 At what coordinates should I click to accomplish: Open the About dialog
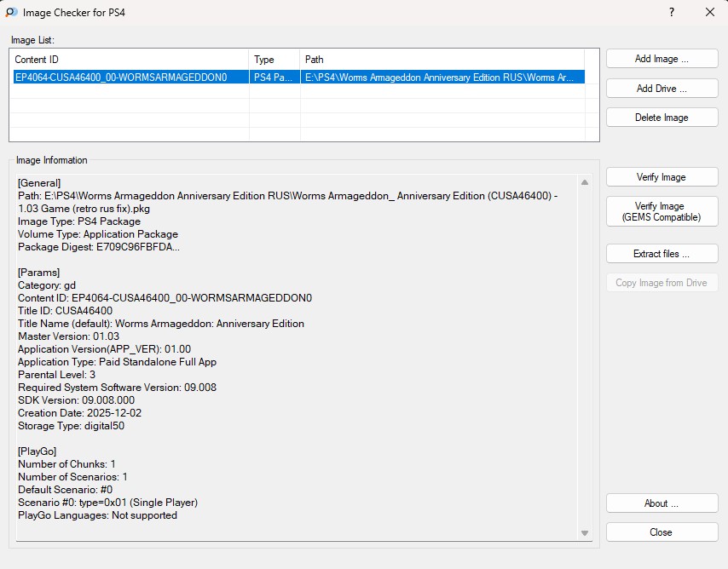coord(662,503)
